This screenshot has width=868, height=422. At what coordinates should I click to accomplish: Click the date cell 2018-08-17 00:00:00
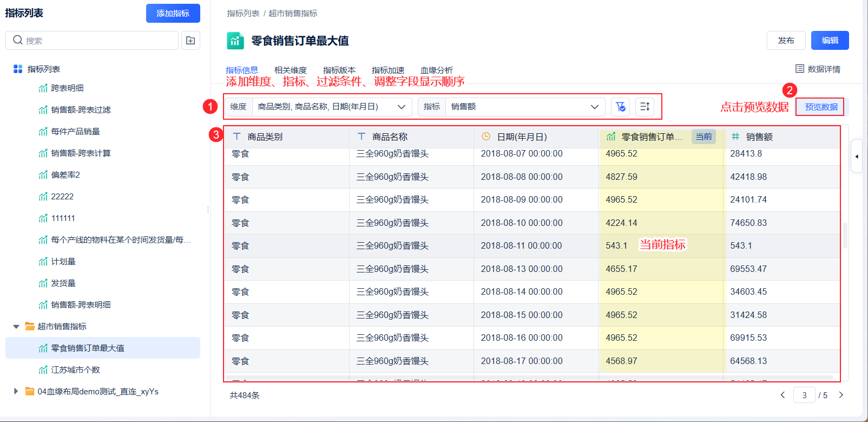522,361
